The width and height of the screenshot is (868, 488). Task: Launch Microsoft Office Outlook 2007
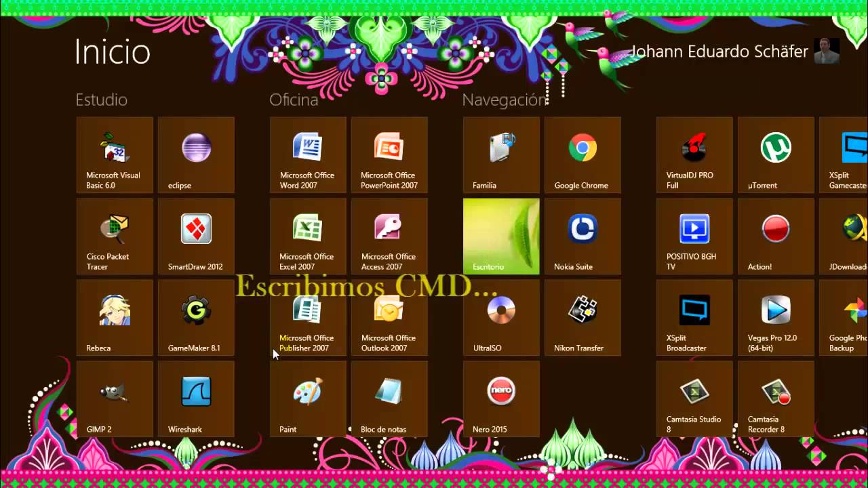click(389, 318)
